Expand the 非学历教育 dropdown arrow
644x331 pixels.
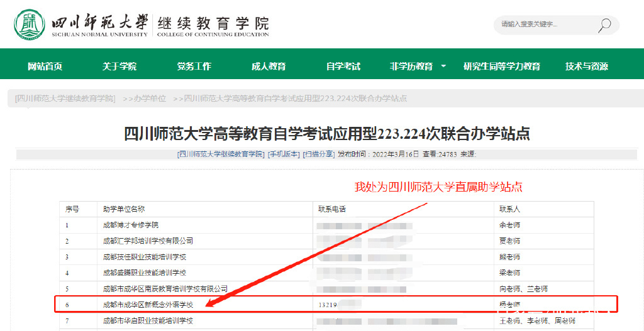coord(443,65)
